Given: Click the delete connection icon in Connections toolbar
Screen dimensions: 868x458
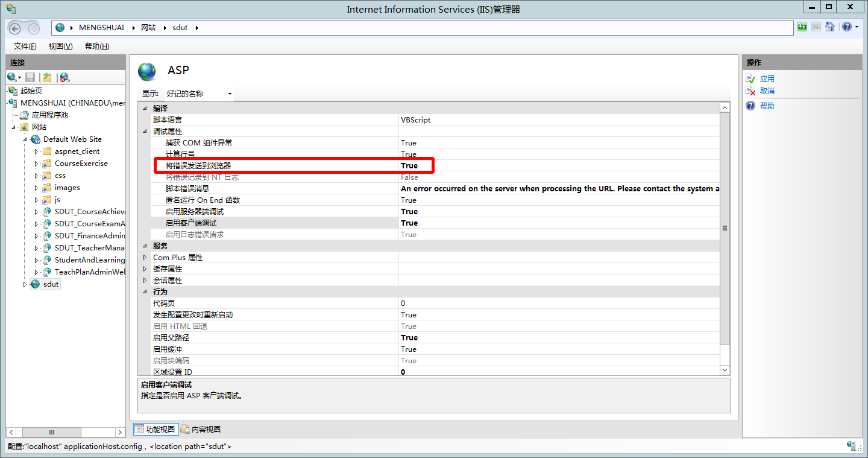Looking at the screenshot, I should coord(64,77).
